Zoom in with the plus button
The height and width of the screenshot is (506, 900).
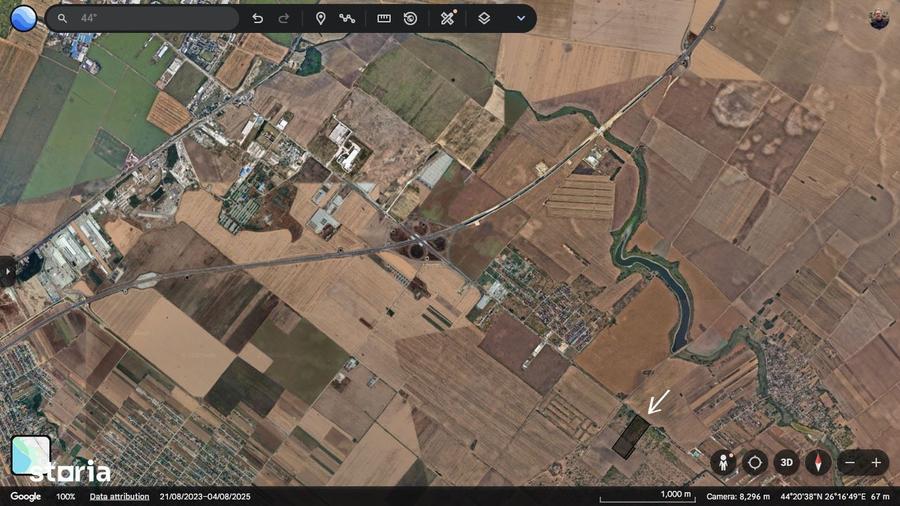(x=876, y=462)
